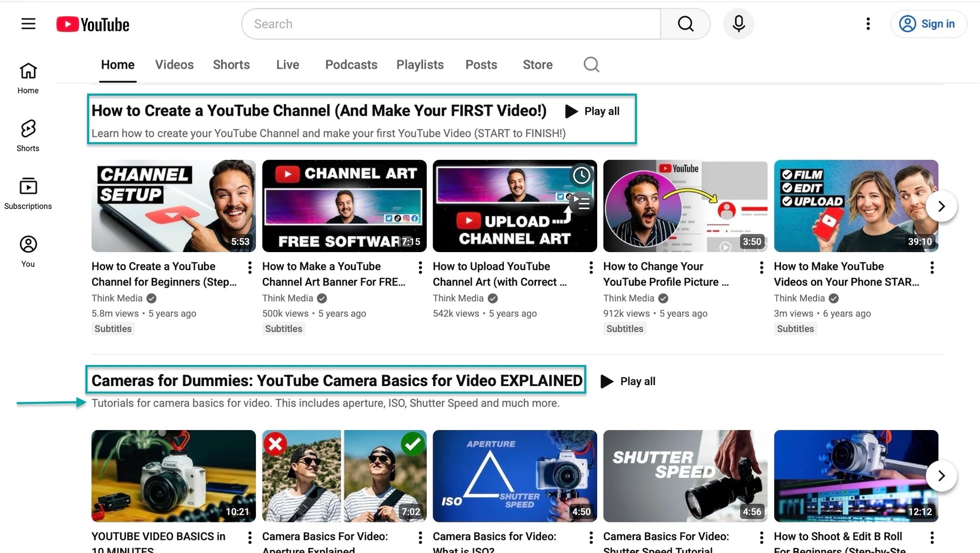
Task: Switch to the Shorts tab
Action: [231, 65]
